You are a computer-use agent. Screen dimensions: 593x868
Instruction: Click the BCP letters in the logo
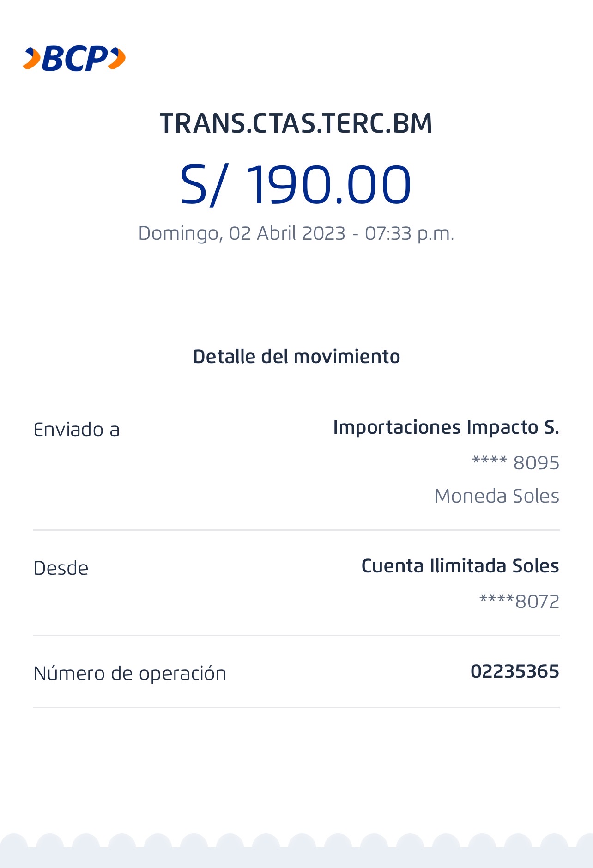[x=75, y=59]
